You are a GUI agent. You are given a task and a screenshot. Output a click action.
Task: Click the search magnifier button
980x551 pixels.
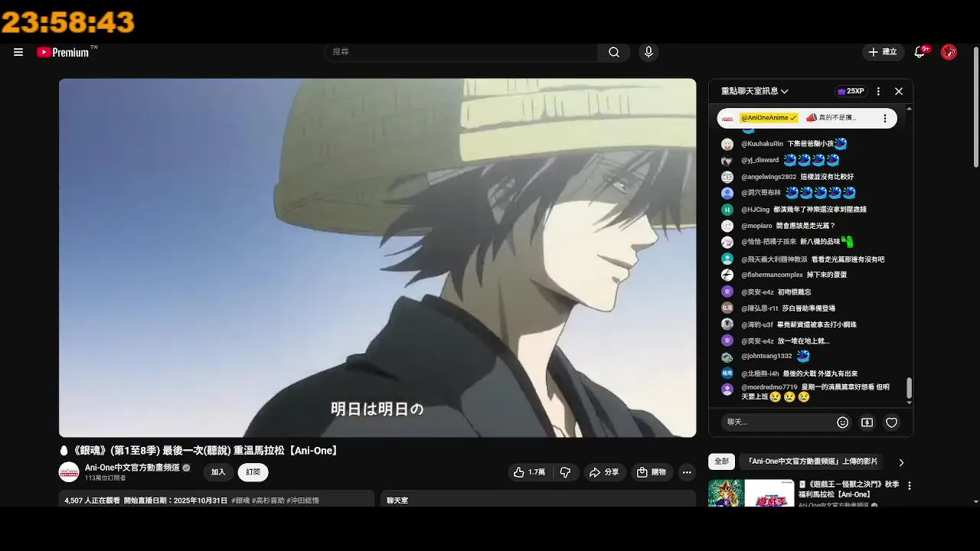pyautogui.click(x=614, y=52)
